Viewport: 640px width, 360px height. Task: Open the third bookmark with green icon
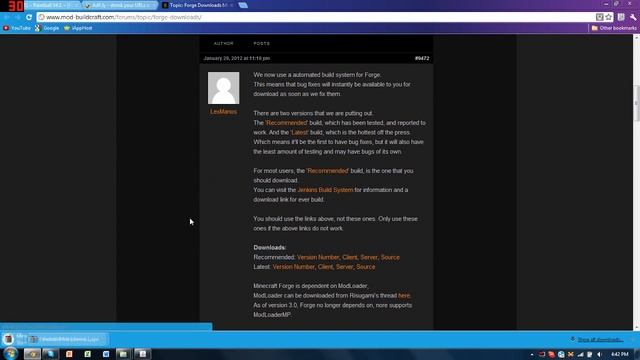tap(78, 28)
